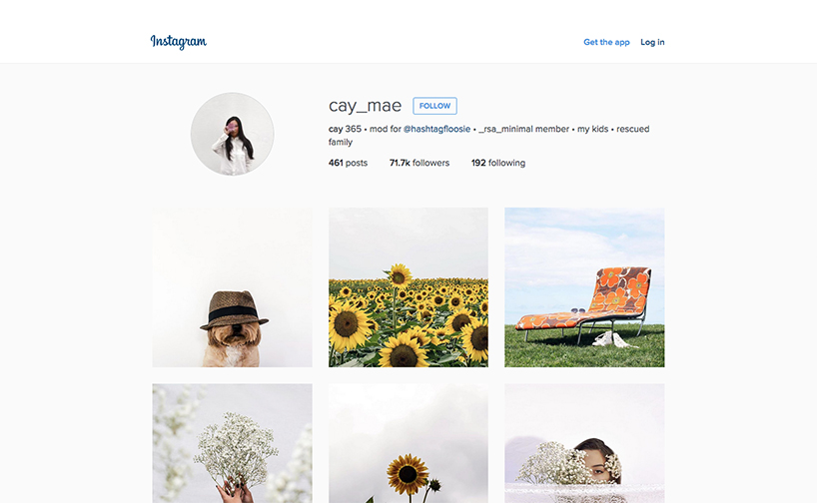The width and height of the screenshot is (817, 504).
Task: Open the hand holding white flowers photo
Action: click(233, 443)
